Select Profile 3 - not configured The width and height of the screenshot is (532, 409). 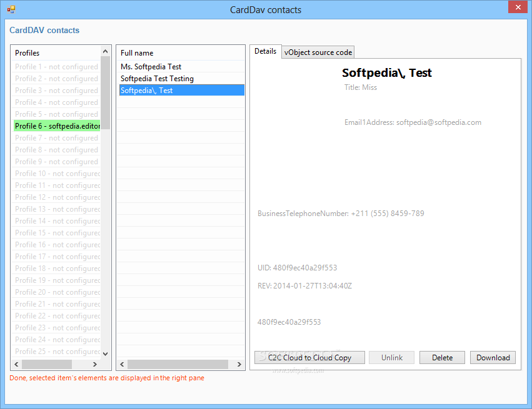[x=57, y=91]
